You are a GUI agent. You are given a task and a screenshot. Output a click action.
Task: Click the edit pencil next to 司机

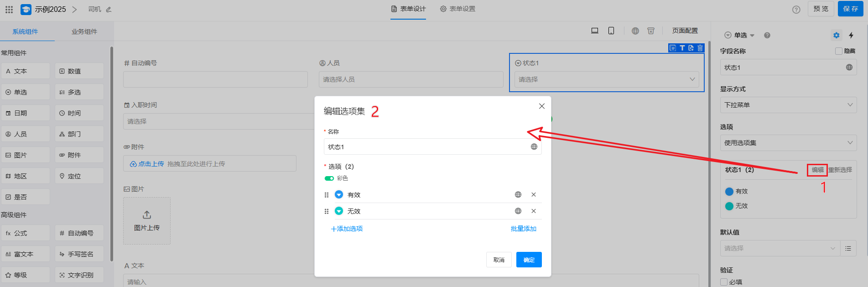109,10
